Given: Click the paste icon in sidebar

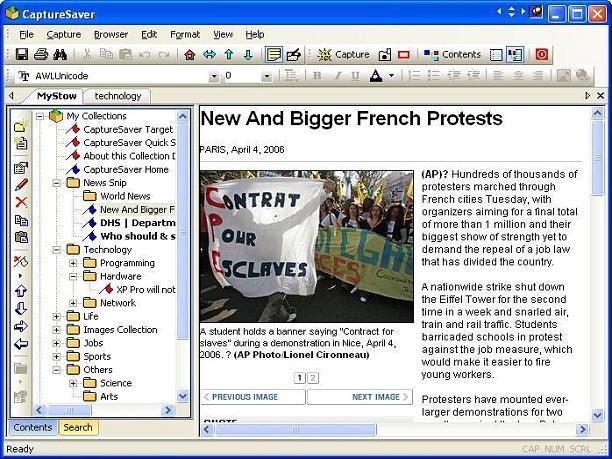Looking at the screenshot, I should click(21, 237).
